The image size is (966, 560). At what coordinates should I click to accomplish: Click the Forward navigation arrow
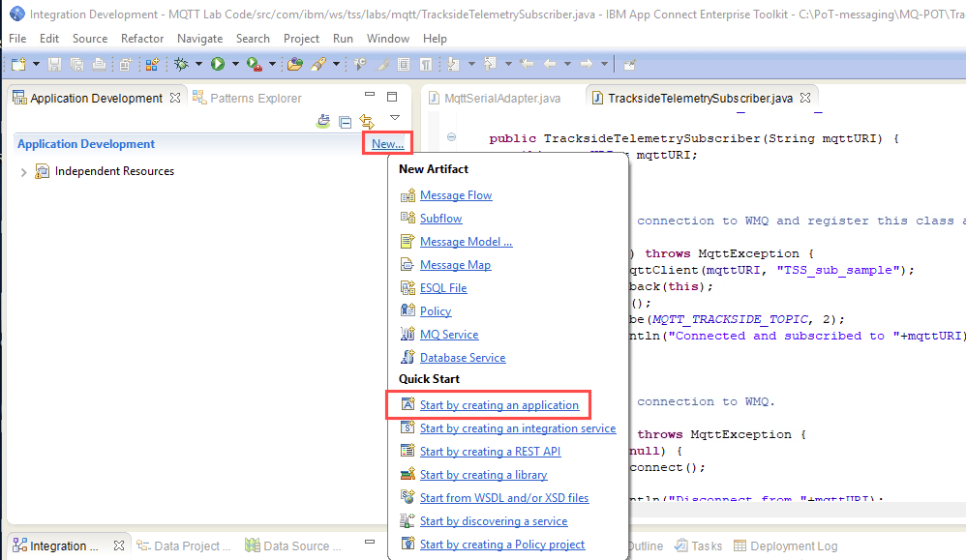point(587,64)
